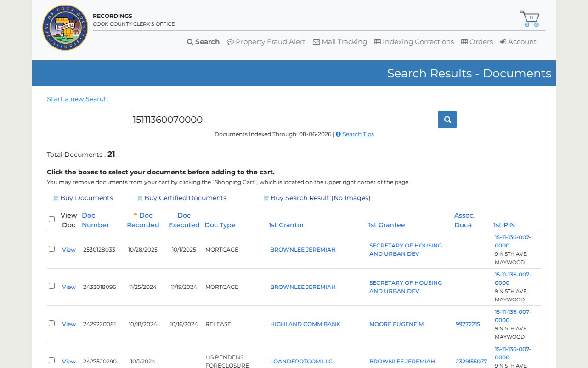Sort by Doc Recorded column
The height and width of the screenshot is (368, 588).
click(x=143, y=220)
